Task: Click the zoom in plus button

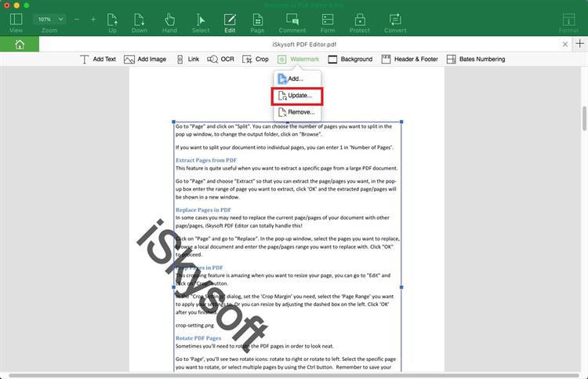Action: (x=93, y=19)
